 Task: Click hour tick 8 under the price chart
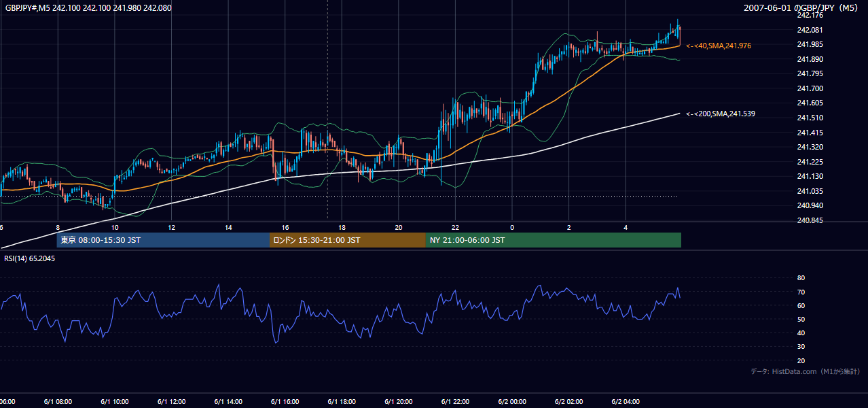(58, 228)
